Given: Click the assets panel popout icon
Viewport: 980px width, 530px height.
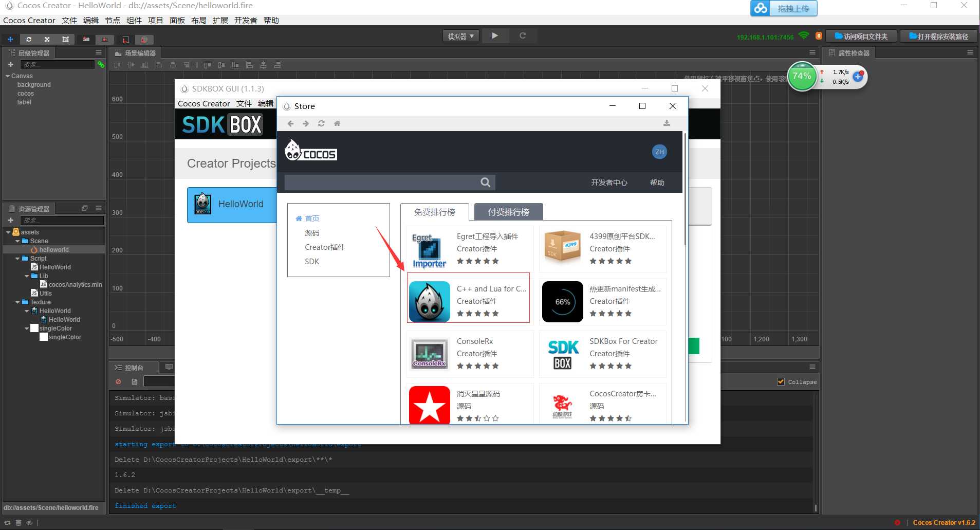Looking at the screenshot, I should [x=85, y=208].
